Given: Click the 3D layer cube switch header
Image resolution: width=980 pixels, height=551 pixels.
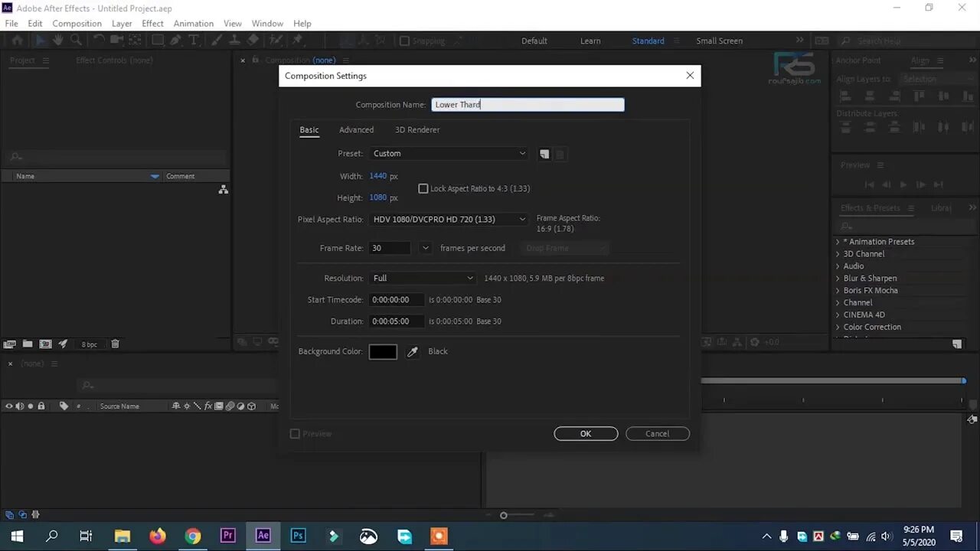Looking at the screenshot, I should coord(251,406).
